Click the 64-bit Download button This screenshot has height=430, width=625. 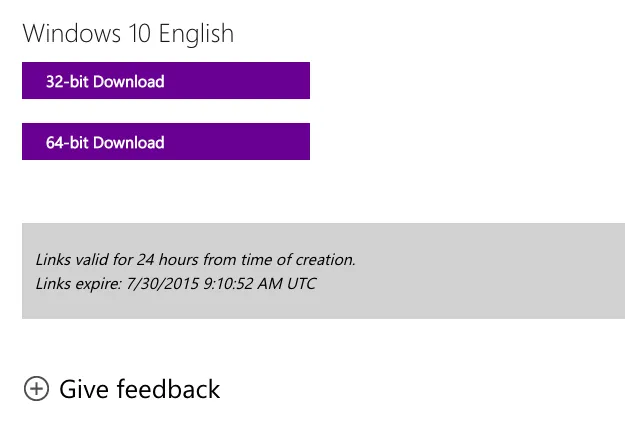(165, 142)
